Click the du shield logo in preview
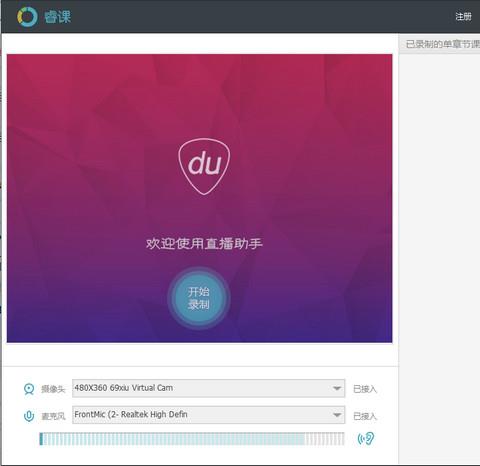 (204, 166)
